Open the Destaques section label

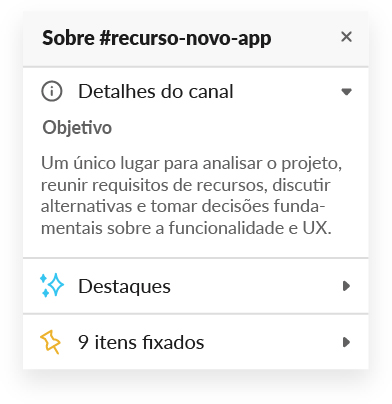(124, 286)
